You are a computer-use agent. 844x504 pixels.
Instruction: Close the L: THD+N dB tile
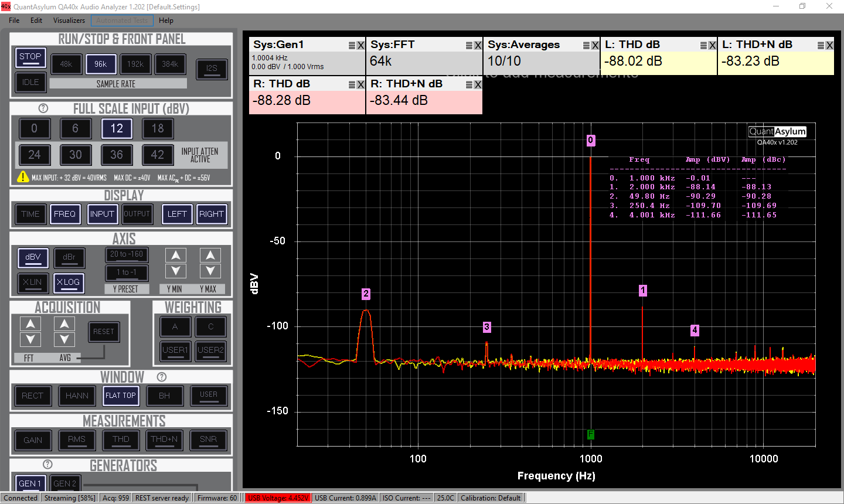(829, 45)
